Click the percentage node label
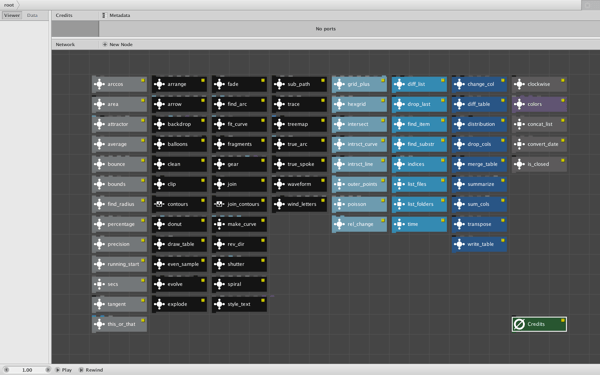Screen dimensions: 600x375 pyautogui.click(x=121, y=224)
